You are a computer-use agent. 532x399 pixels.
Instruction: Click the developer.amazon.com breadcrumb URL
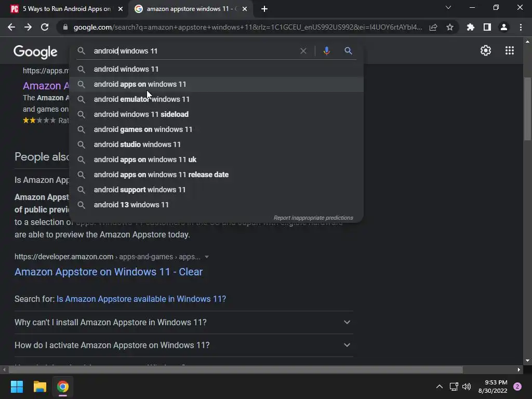(107, 257)
